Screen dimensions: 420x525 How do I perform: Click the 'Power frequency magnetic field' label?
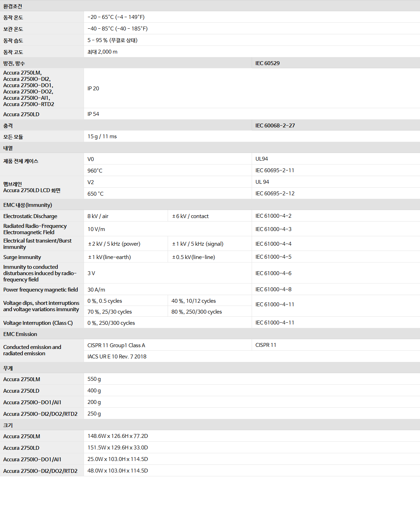click(41, 290)
